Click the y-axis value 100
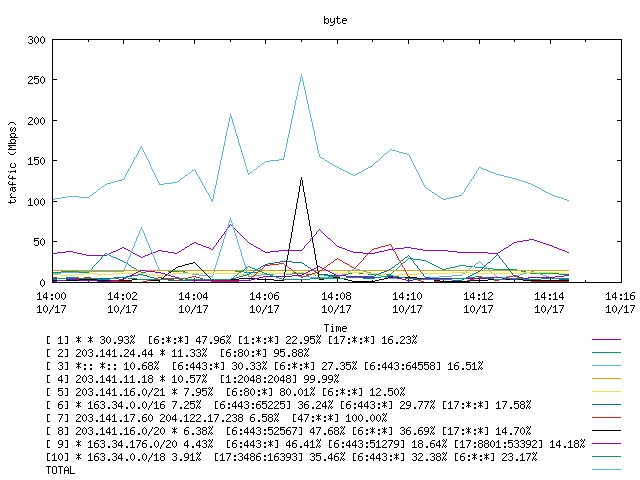The image size is (640, 480). (x=36, y=202)
